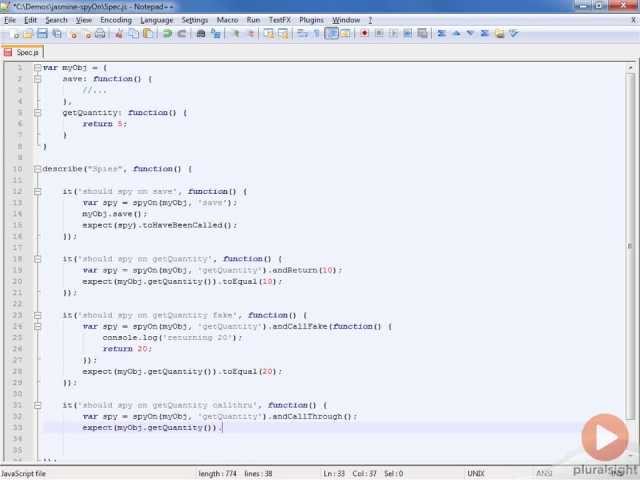Open the TextFX menu
The width and height of the screenshot is (640, 480).
coord(280,20)
